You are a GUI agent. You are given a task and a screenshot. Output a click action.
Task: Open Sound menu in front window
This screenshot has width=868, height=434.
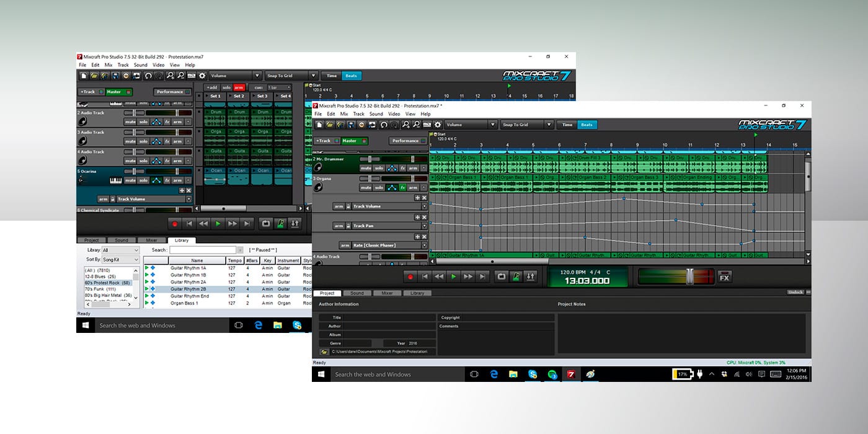376,114
